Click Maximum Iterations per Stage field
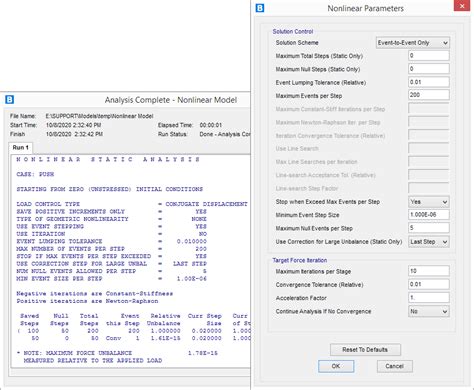The height and width of the screenshot is (390, 474). [429, 271]
